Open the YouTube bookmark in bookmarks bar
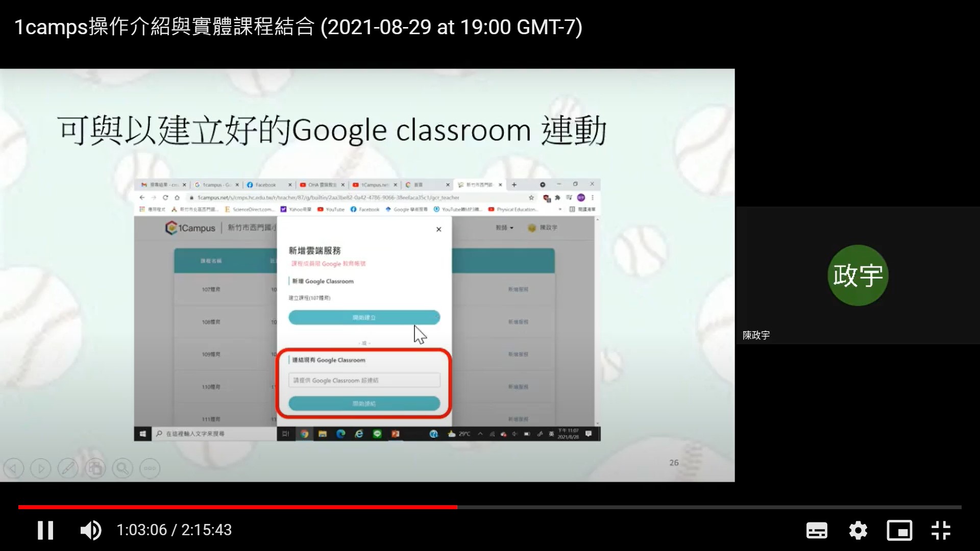This screenshot has width=980, height=551. pyautogui.click(x=331, y=209)
